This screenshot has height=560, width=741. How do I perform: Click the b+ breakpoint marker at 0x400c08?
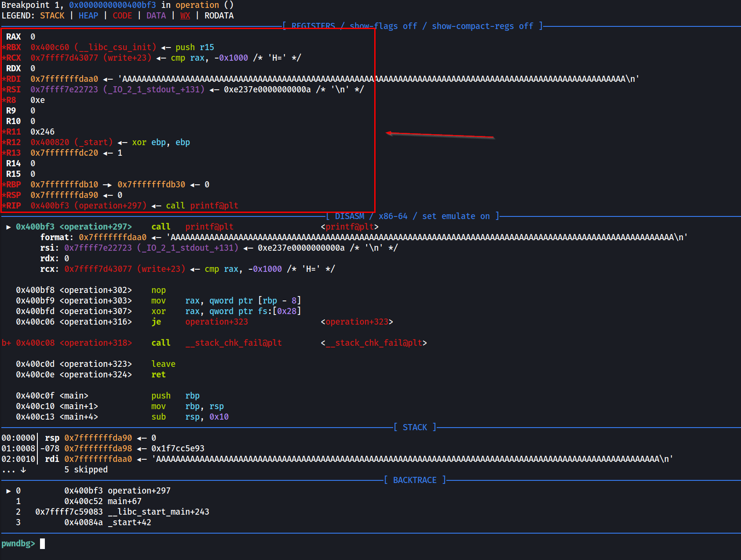coord(6,343)
